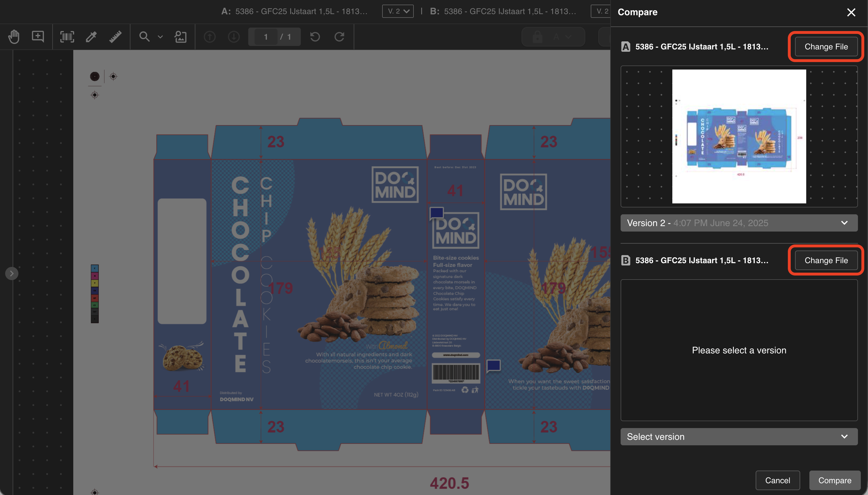The height and width of the screenshot is (495, 868).
Task: Choose the add comment tool
Action: coord(38,37)
